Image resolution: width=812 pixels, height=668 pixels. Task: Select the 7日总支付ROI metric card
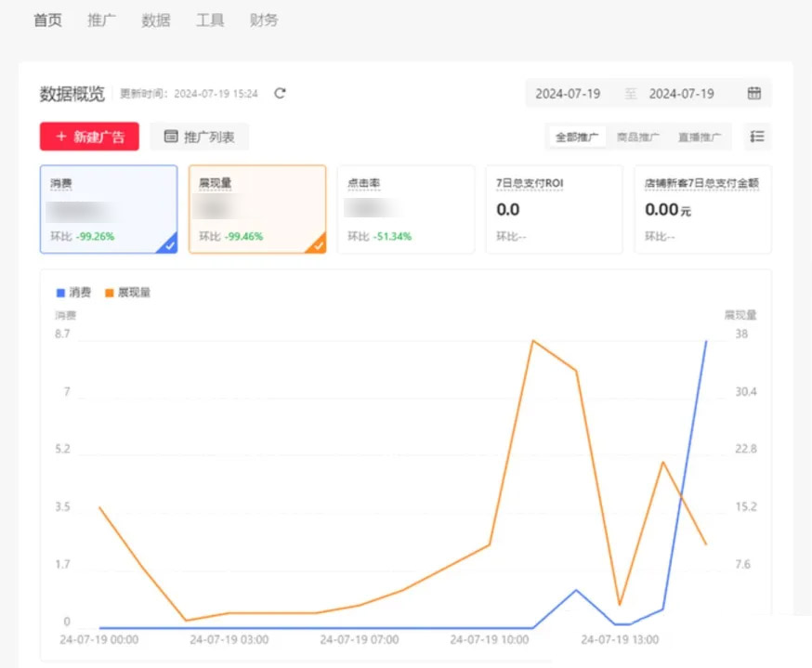coord(554,209)
